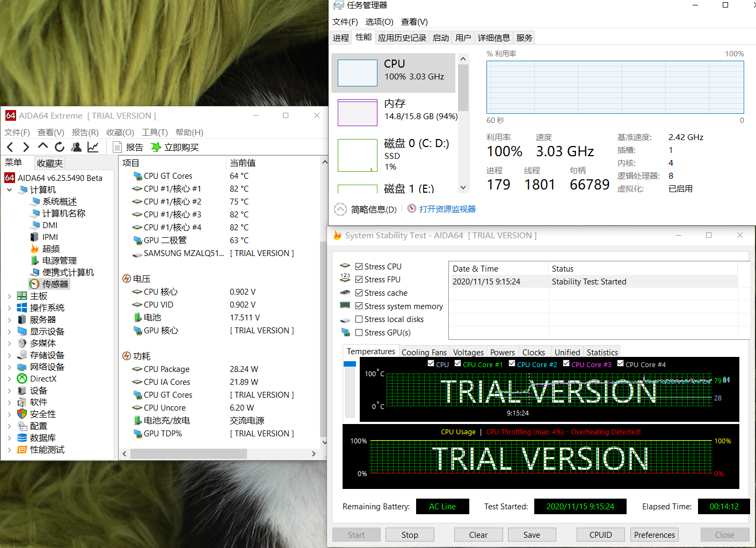The image size is (756, 548).
Task: Click the resource monitor icon in Task Manager
Action: [412, 208]
